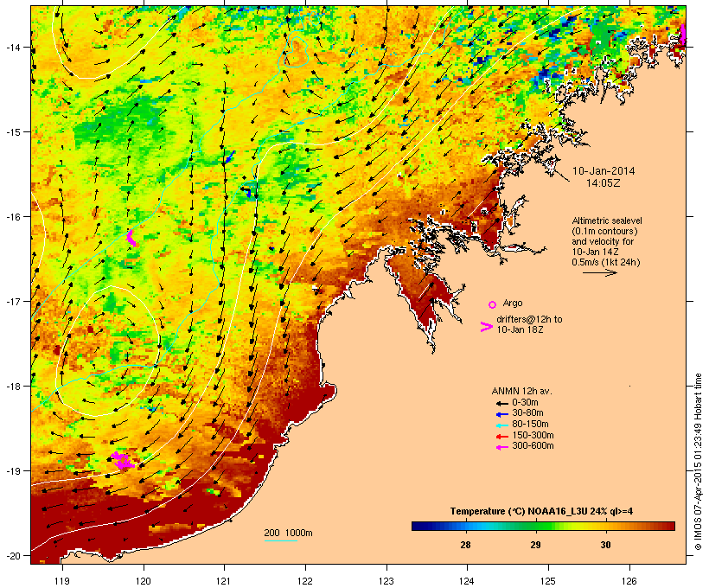Click the magenta Argo circle legend symbol

pyautogui.click(x=493, y=304)
